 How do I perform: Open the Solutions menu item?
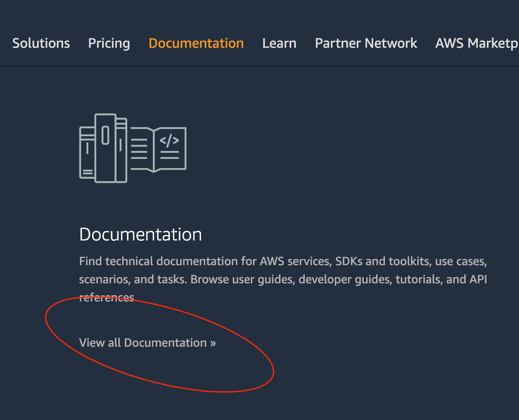pos(41,43)
